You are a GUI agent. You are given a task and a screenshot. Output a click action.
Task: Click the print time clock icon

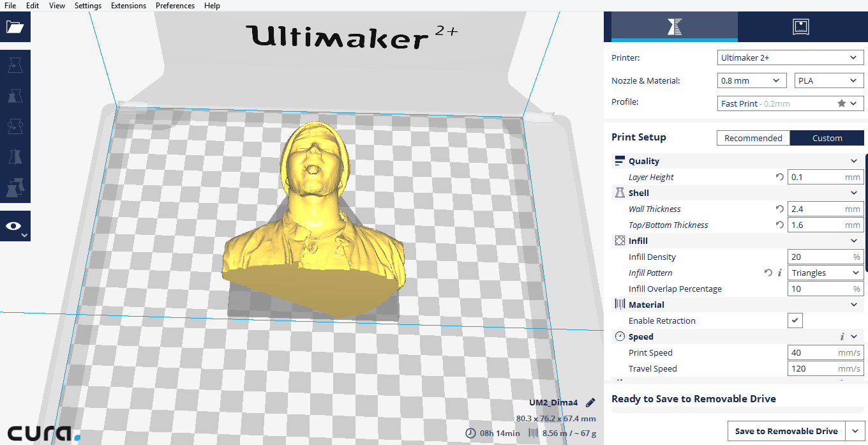click(470, 433)
